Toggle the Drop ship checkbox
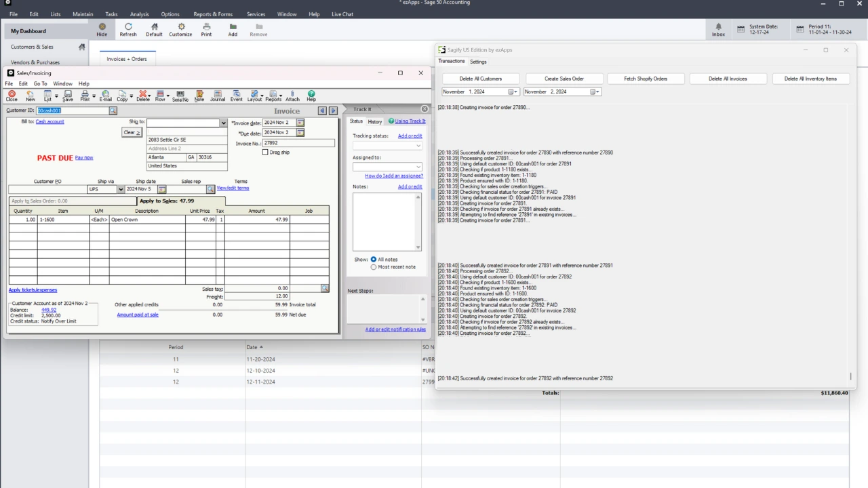 pyautogui.click(x=265, y=152)
